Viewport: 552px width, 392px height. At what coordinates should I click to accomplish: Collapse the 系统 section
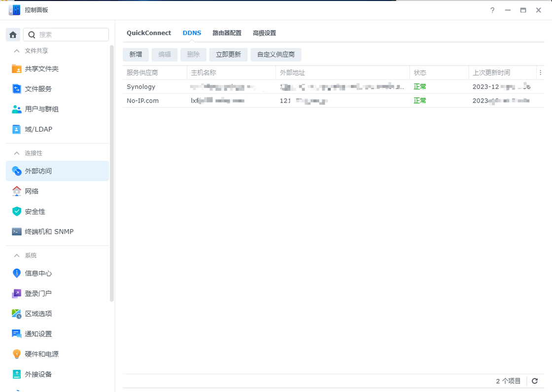click(x=17, y=255)
